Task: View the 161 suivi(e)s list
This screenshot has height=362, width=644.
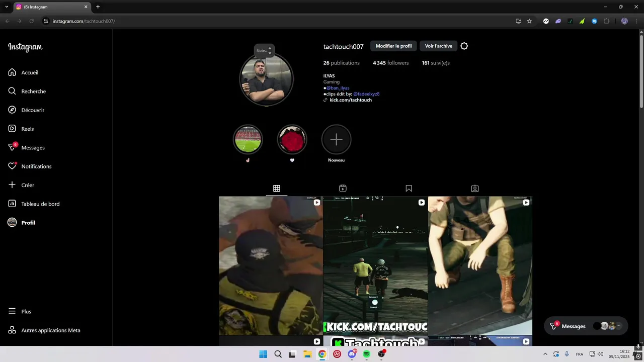Action: pos(436,63)
